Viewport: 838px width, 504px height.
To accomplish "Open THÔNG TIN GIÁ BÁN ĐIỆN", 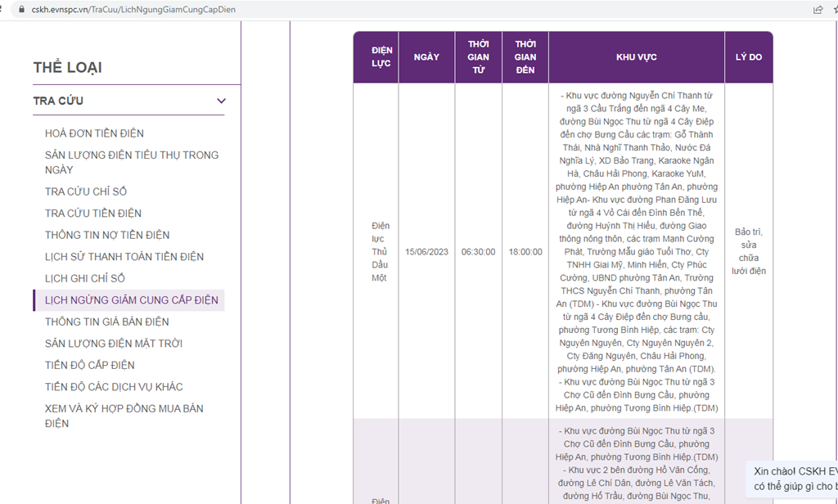I will (x=107, y=322).
